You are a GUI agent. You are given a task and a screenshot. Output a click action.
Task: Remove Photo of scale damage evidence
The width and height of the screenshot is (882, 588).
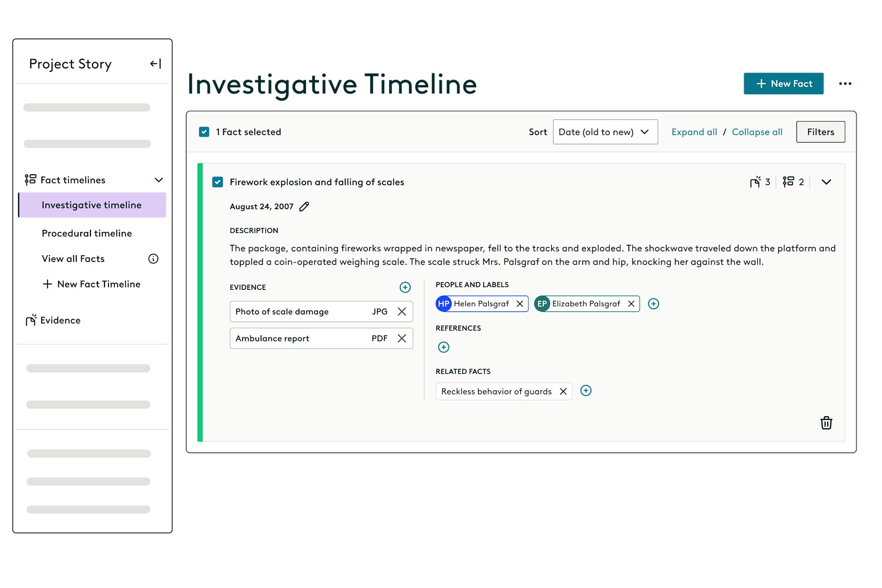click(402, 311)
